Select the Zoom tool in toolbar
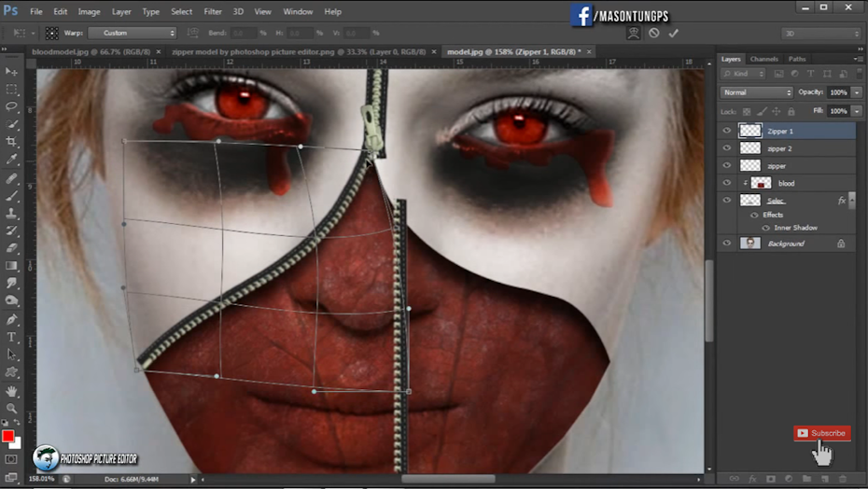The width and height of the screenshot is (868, 489). [x=11, y=408]
